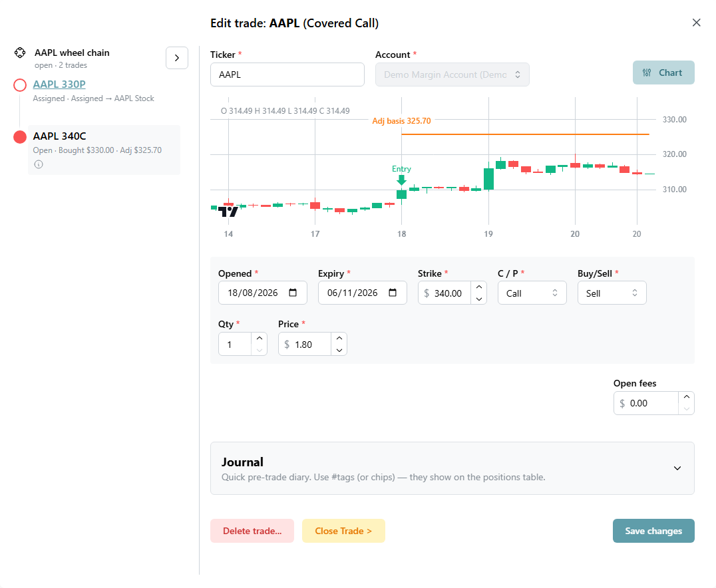Click Delete trade button

(x=252, y=531)
